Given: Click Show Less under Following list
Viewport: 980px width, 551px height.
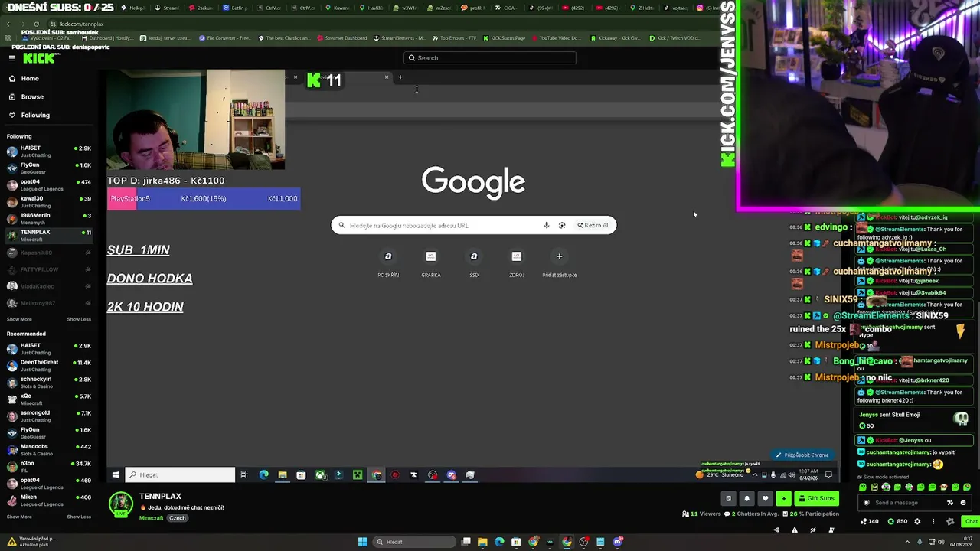Looking at the screenshot, I should click(79, 319).
